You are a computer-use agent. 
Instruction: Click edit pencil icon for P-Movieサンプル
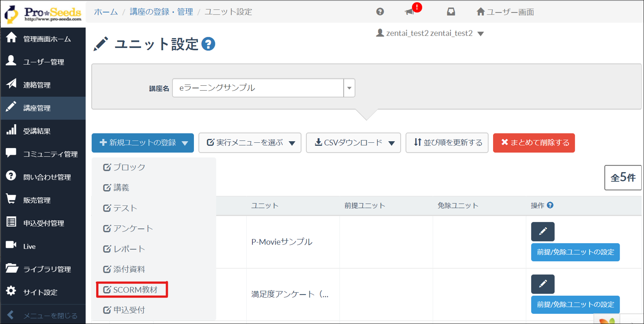542,231
